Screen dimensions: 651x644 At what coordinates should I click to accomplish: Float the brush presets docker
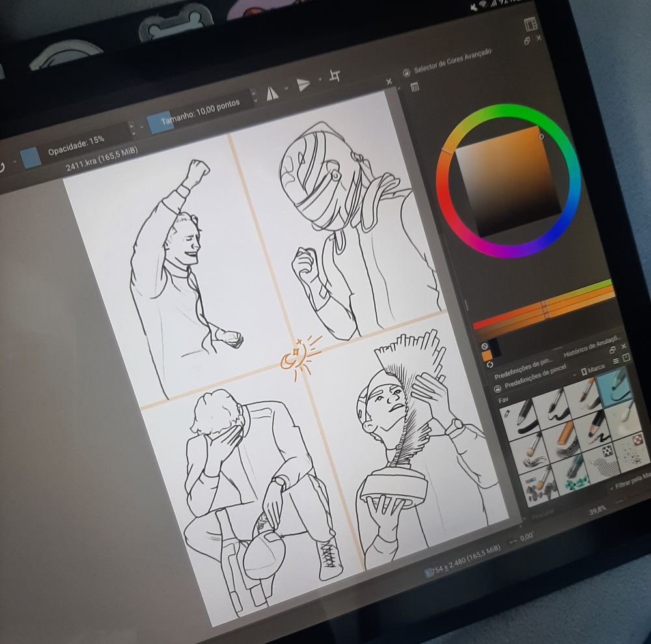(613, 350)
